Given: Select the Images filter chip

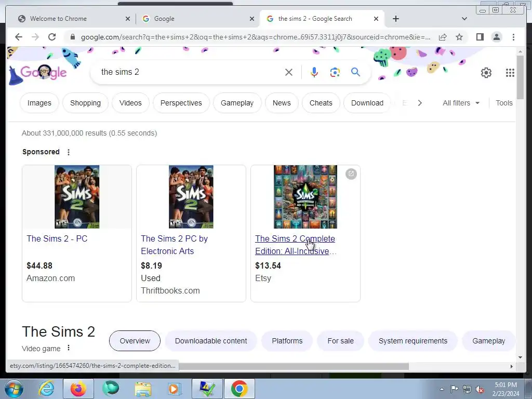Looking at the screenshot, I should (x=39, y=103).
